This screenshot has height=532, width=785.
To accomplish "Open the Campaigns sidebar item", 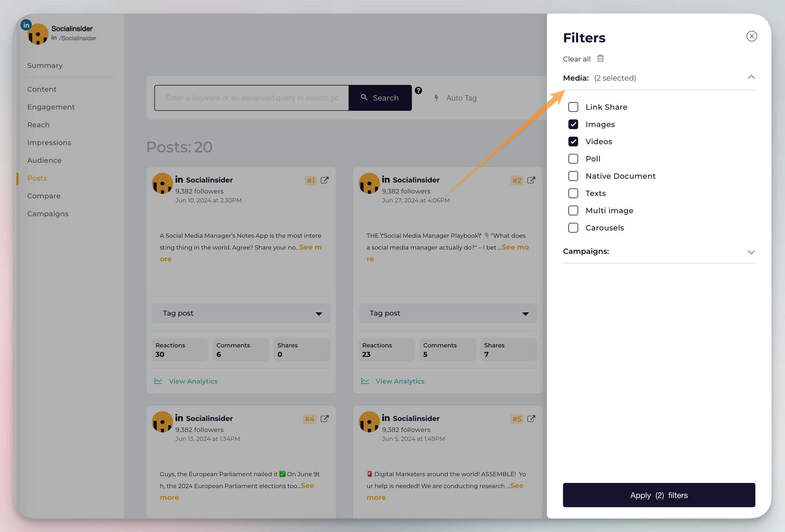I will point(48,214).
